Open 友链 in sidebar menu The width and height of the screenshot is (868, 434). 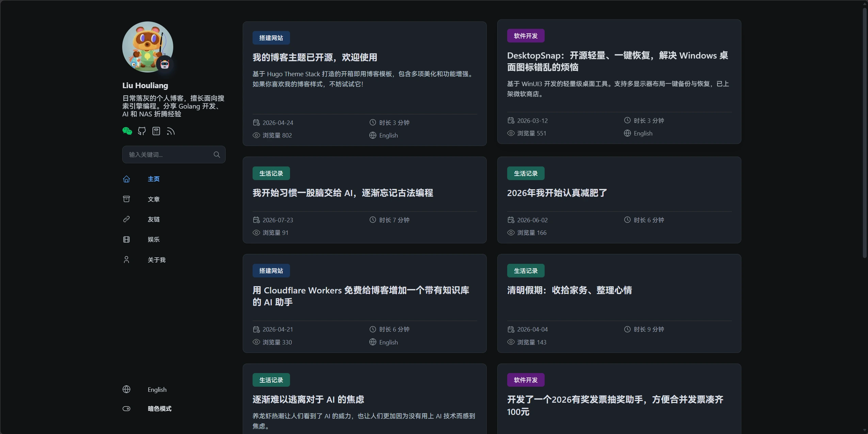[x=154, y=219]
